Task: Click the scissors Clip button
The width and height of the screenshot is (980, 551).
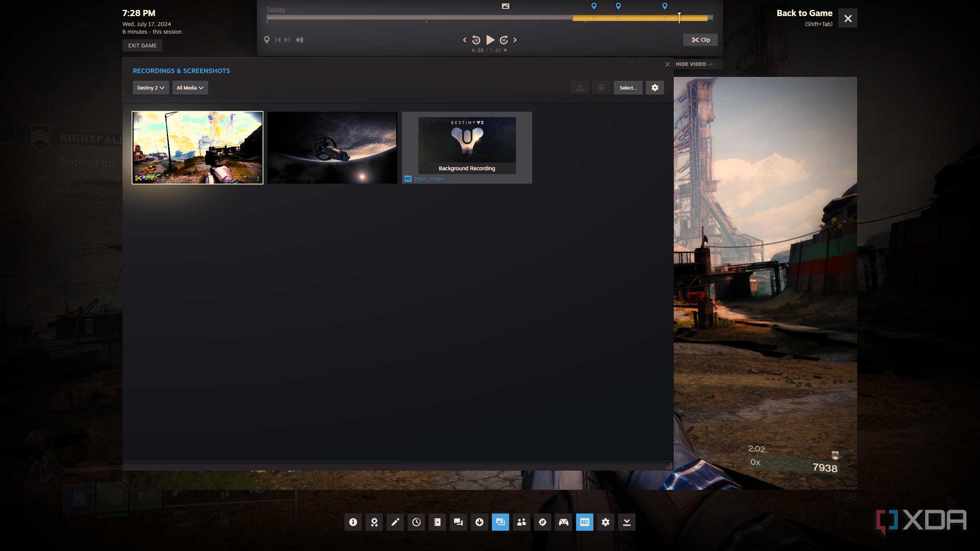Action: [x=701, y=40]
